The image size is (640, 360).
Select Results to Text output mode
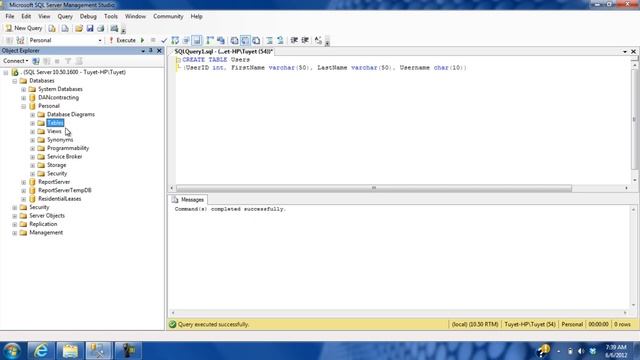pyautogui.click(x=234, y=40)
